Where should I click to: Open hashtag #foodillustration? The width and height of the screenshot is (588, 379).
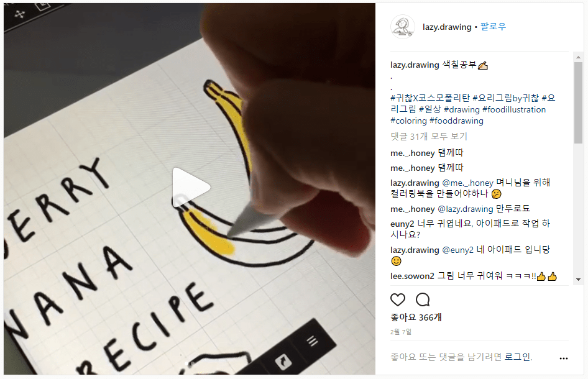click(514, 109)
